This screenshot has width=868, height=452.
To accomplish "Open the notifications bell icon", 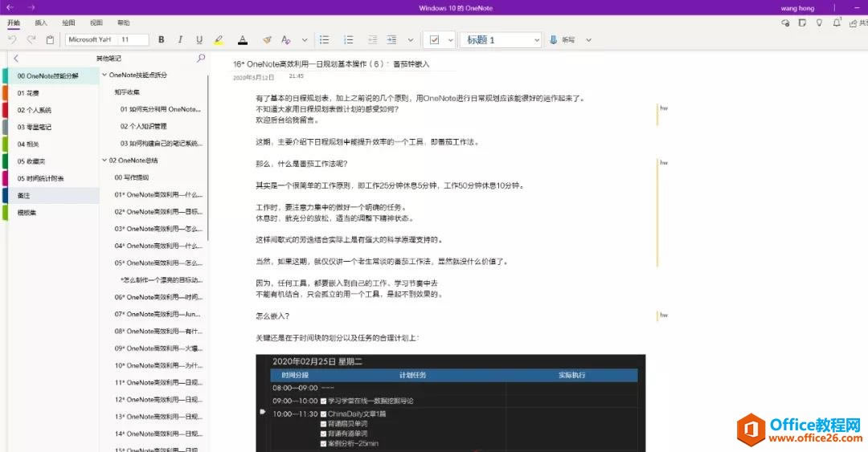I will [837, 22].
